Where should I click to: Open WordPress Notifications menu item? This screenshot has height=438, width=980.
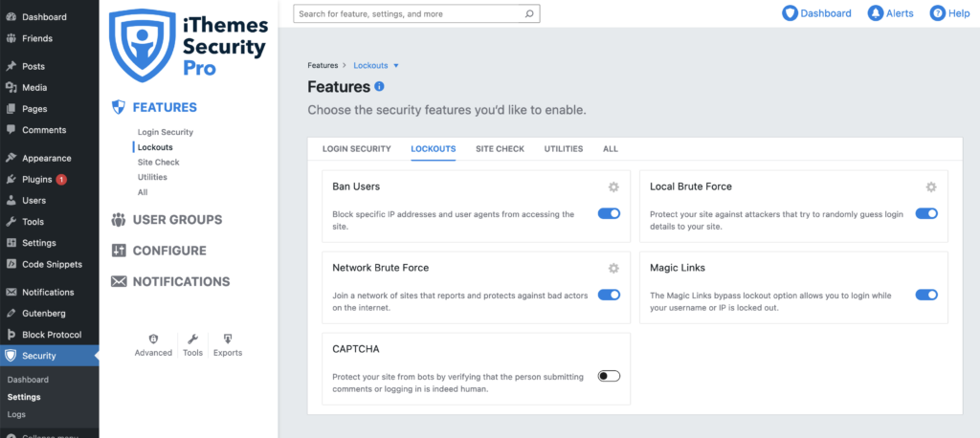point(50,292)
